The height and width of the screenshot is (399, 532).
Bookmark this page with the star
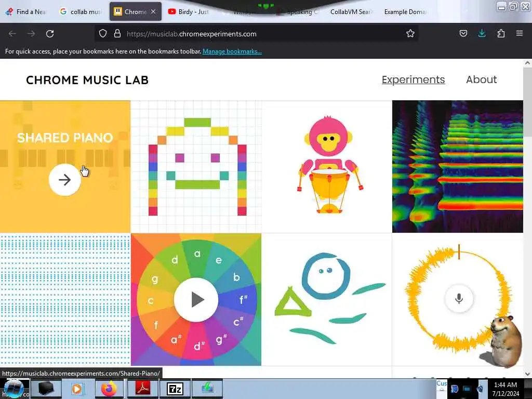coord(410,33)
